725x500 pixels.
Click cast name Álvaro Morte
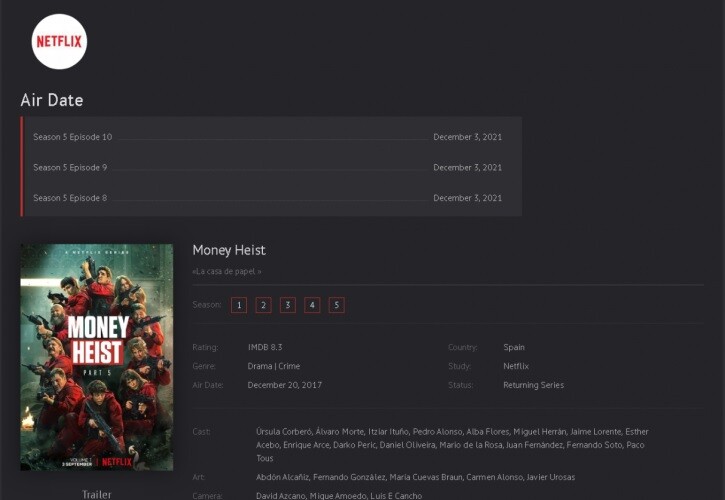coord(340,432)
